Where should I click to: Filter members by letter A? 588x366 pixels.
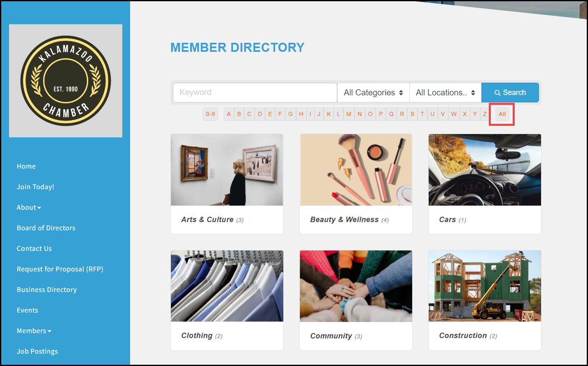pos(229,114)
